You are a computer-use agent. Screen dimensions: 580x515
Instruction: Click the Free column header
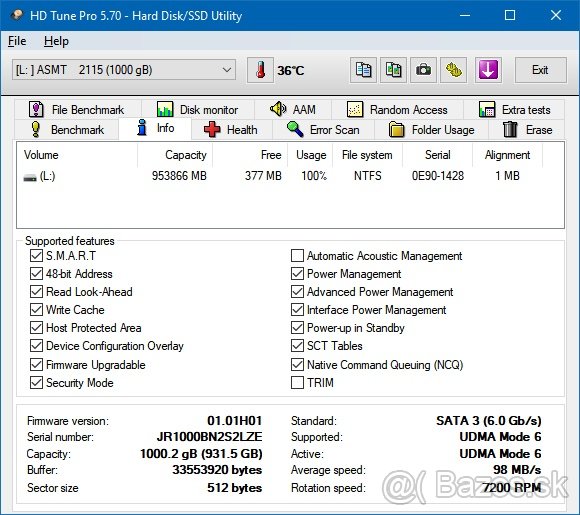(x=250, y=155)
